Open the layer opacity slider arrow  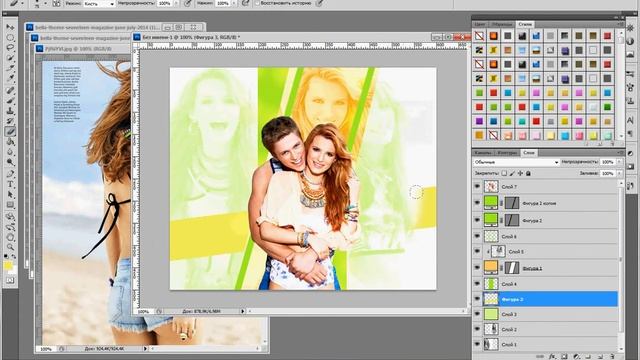619,162
